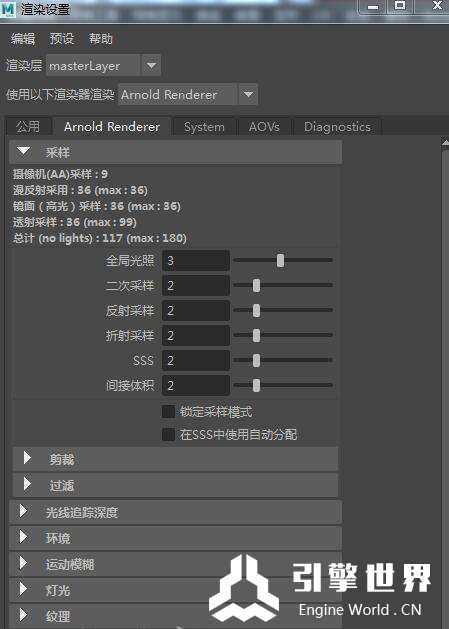Click the 折射采样 slider handle
Image resolution: width=449 pixels, height=629 pixels.
(256, 335)
